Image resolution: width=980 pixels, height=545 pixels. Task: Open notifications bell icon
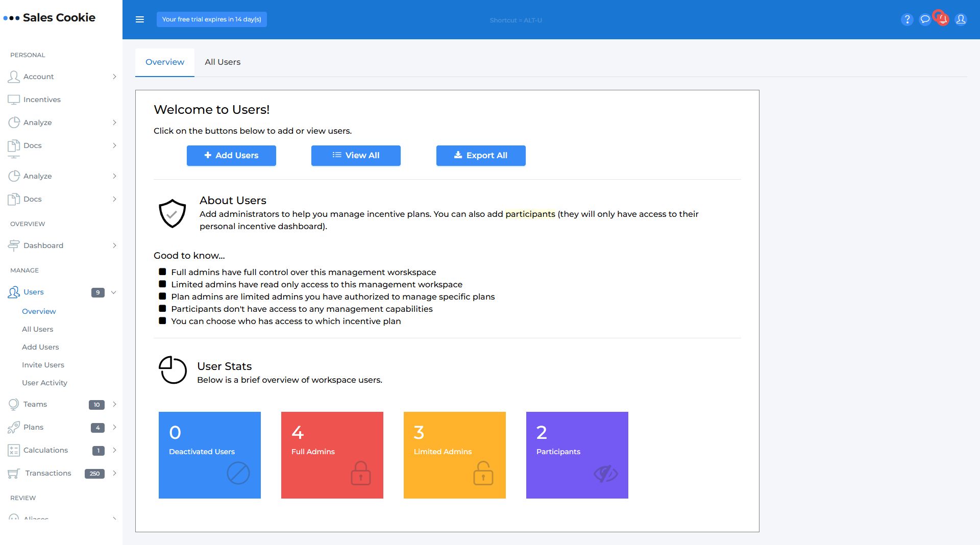943,19
